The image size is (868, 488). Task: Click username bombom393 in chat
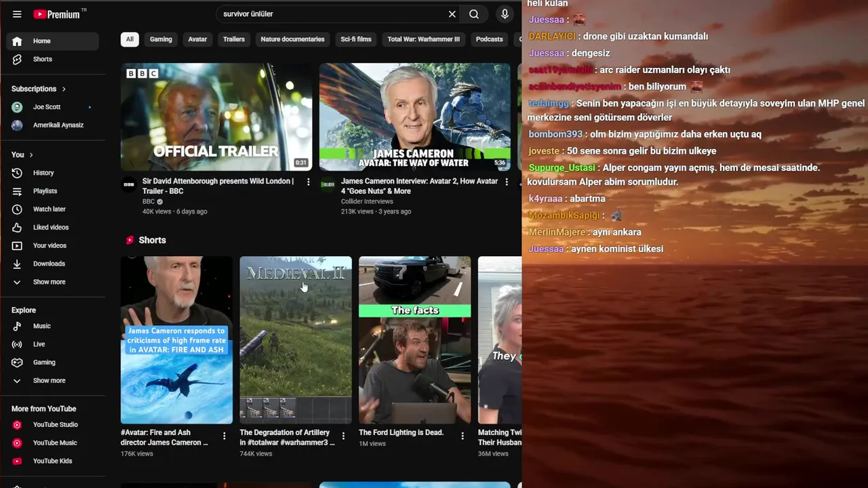coord(555,134)
